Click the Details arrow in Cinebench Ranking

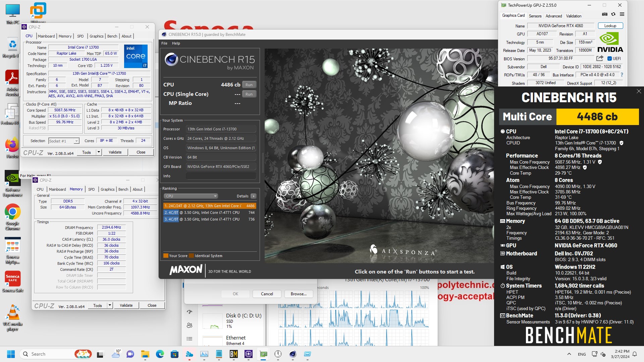tap(254, 196)
